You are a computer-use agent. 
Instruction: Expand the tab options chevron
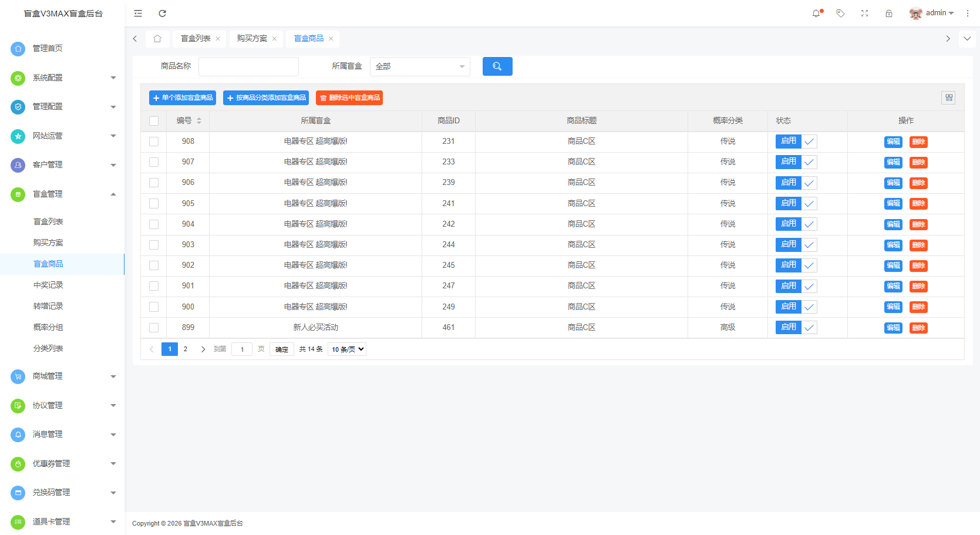(x=967, y=39)
